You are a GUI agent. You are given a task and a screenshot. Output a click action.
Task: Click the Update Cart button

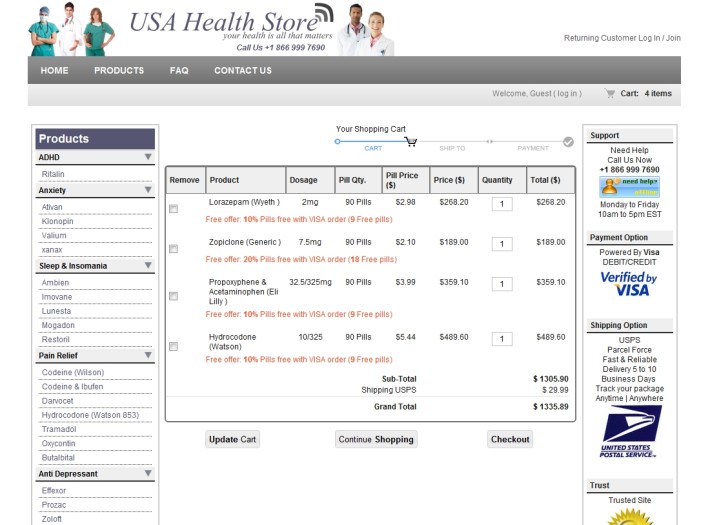tap(232, 439)
